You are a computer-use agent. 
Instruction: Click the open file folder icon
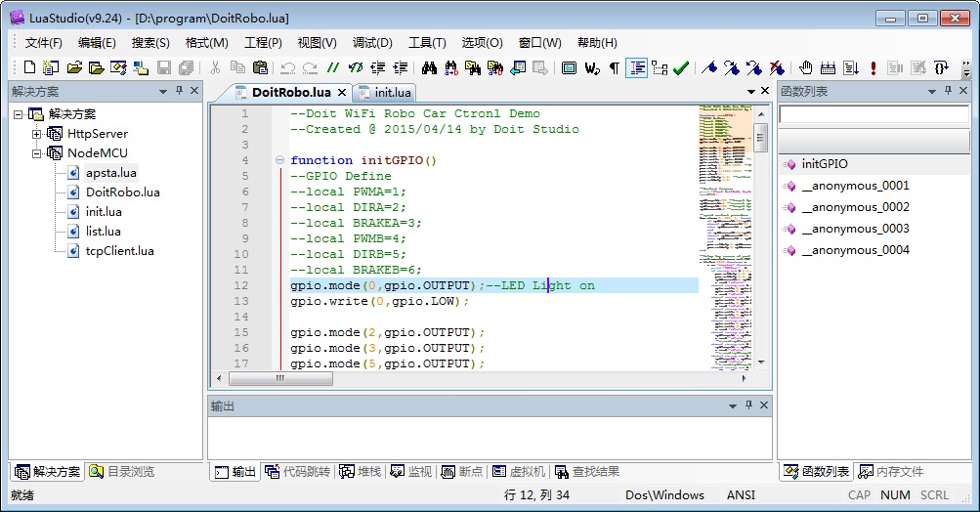coord(74,67)
